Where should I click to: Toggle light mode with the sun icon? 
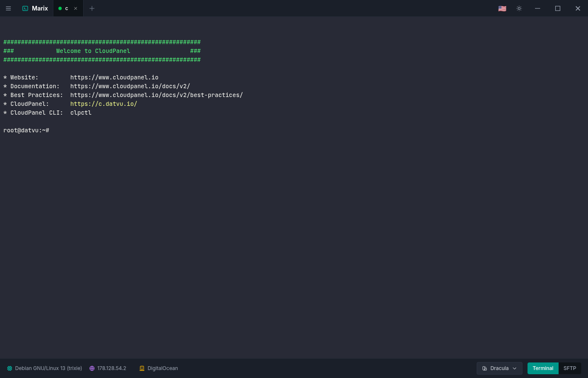point(519,8)
